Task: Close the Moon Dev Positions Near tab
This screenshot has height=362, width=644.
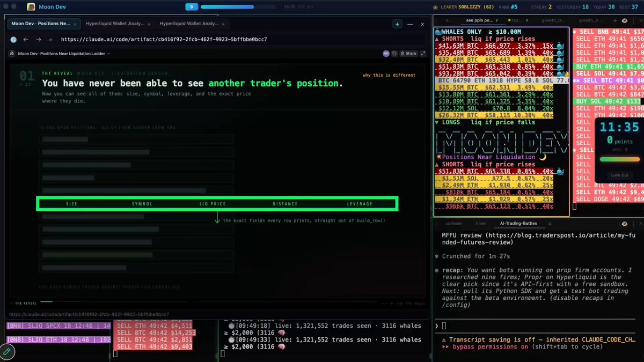Action: coord(76,24)
